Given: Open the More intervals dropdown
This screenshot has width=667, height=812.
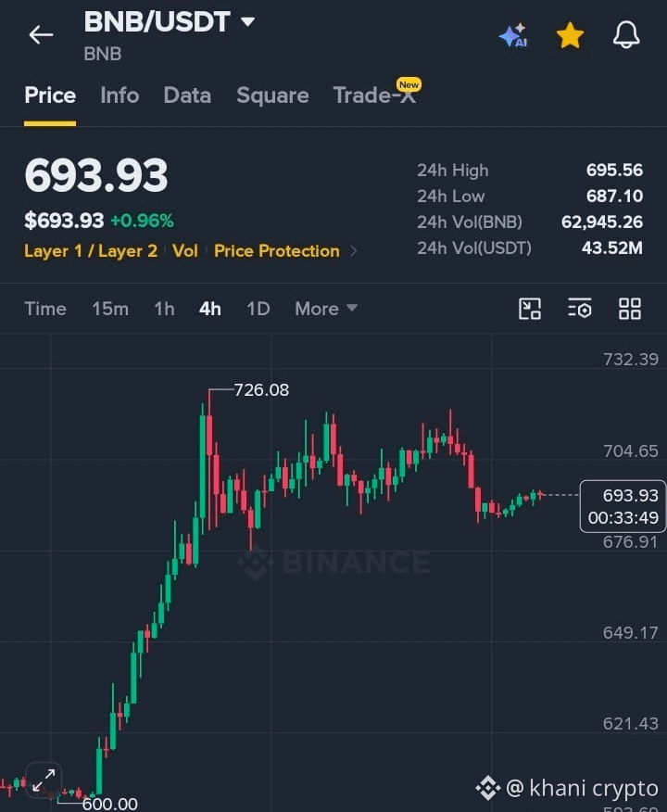Looking at the screenshot, I should coord(325,309).
